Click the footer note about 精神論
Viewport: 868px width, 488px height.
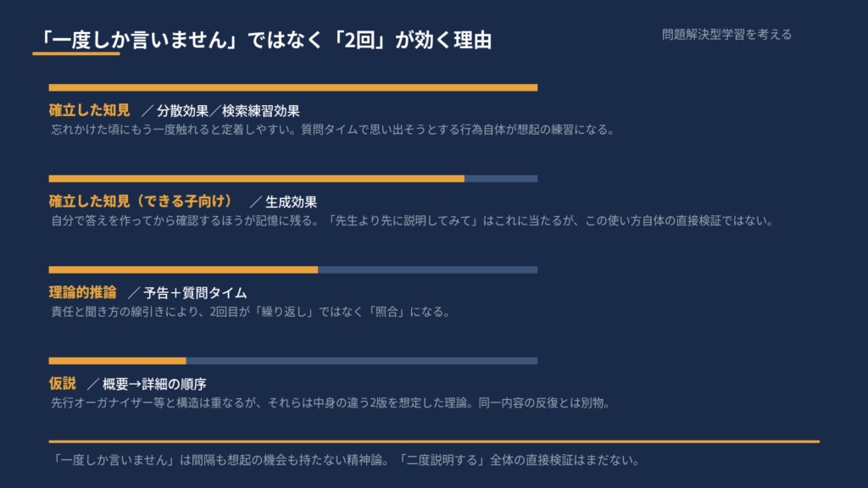point(346,460)
